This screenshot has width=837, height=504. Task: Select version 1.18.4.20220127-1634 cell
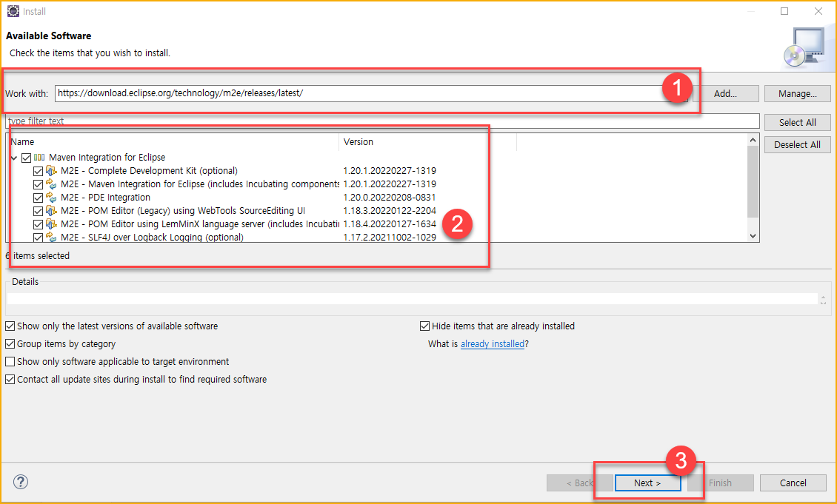[x=389, y=224]
